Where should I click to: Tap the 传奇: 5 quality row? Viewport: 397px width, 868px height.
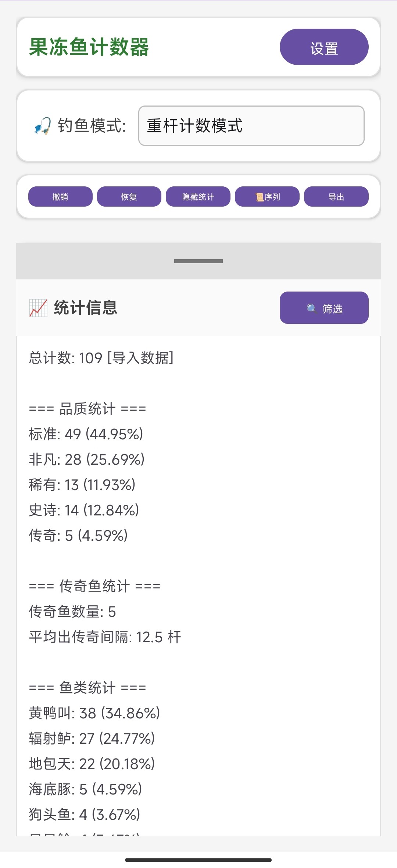78,536
